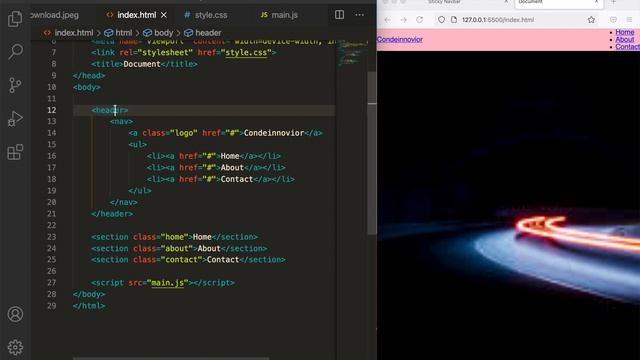Click the "contact" class value on line 25

181,260
